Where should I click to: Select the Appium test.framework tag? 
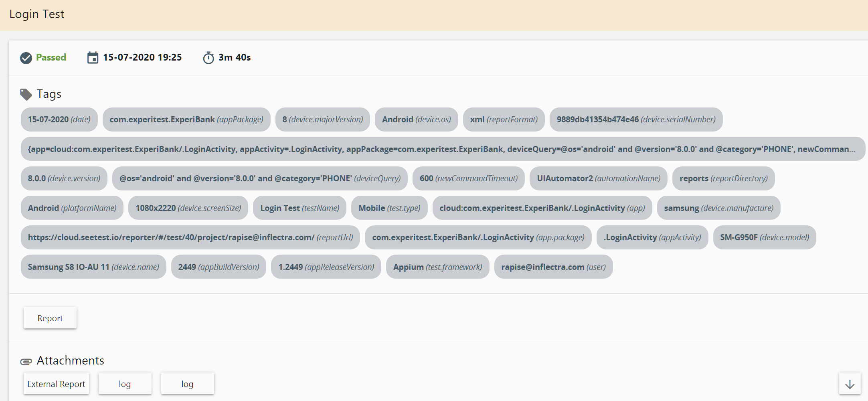click(x=437, y=267)
